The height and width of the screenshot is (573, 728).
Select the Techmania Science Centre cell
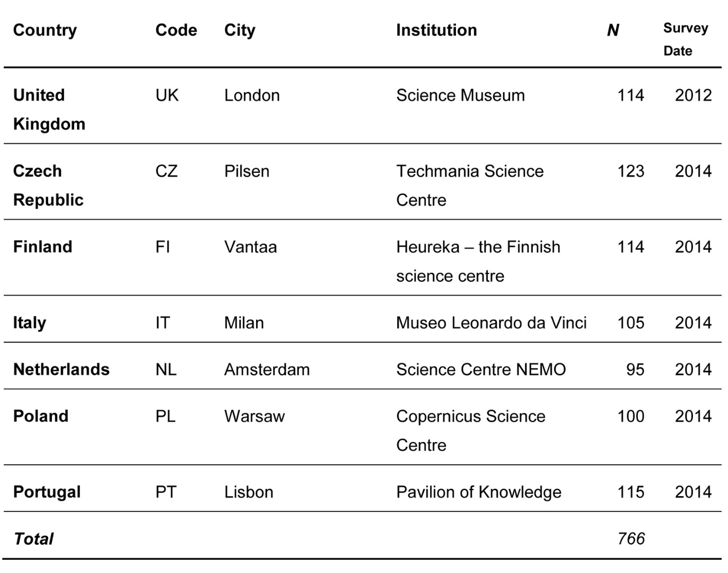pyautogui.click(x=470, y=185)
